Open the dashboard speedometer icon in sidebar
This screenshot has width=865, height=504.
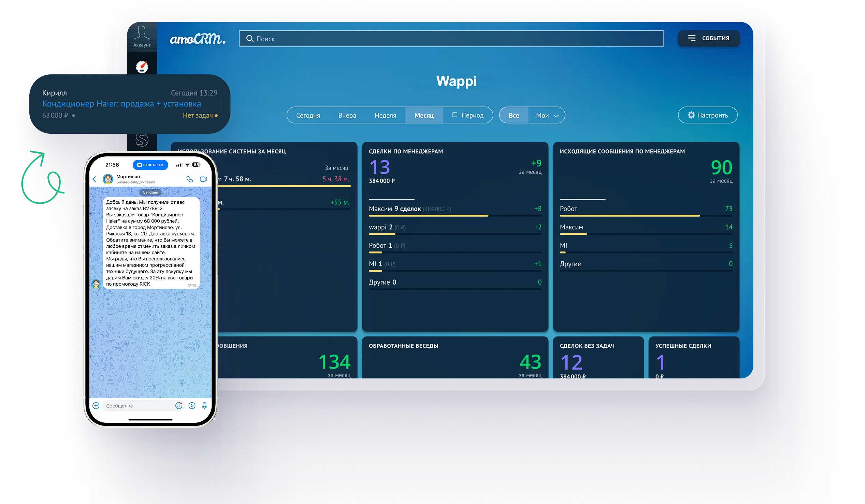pyautogui.click(x=142, y=67)
